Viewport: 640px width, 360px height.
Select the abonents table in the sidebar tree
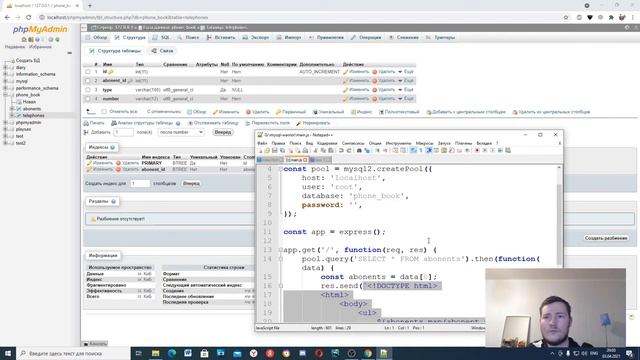click(x=32, y=109)
